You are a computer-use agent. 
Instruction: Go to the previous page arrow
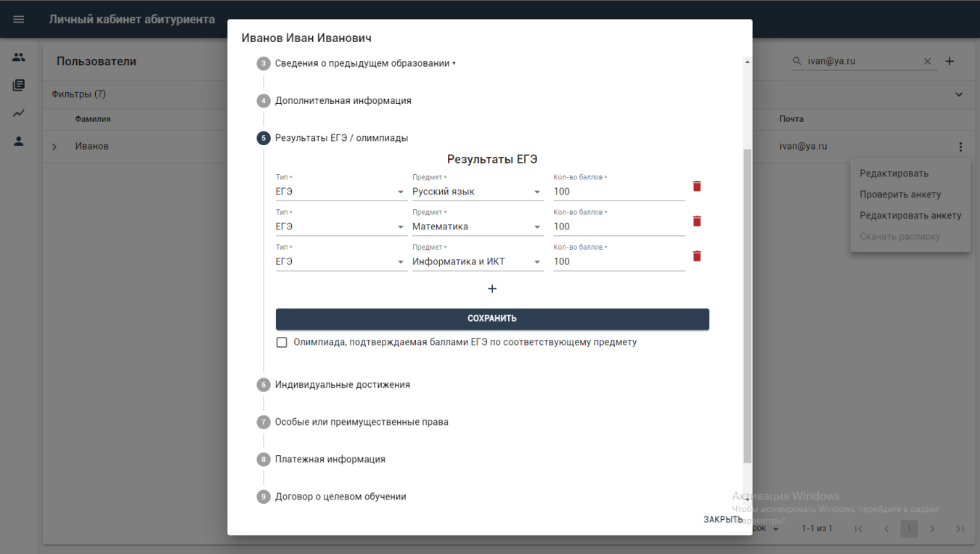click(886, 529)
